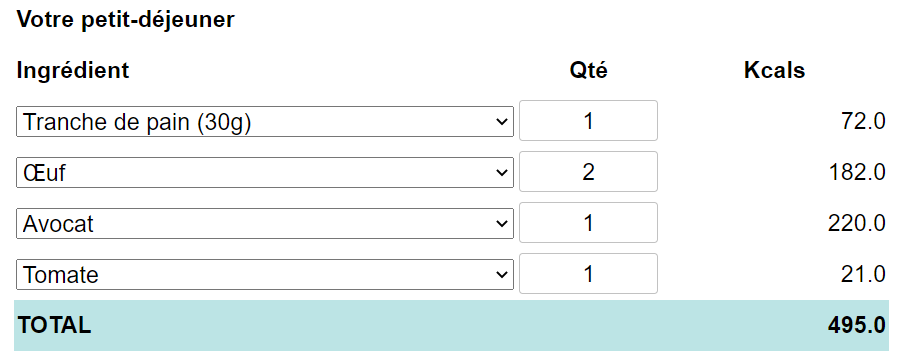The image size is (903, 364).
Task: Focus the quantity field for Avocat
Action: 588,222
